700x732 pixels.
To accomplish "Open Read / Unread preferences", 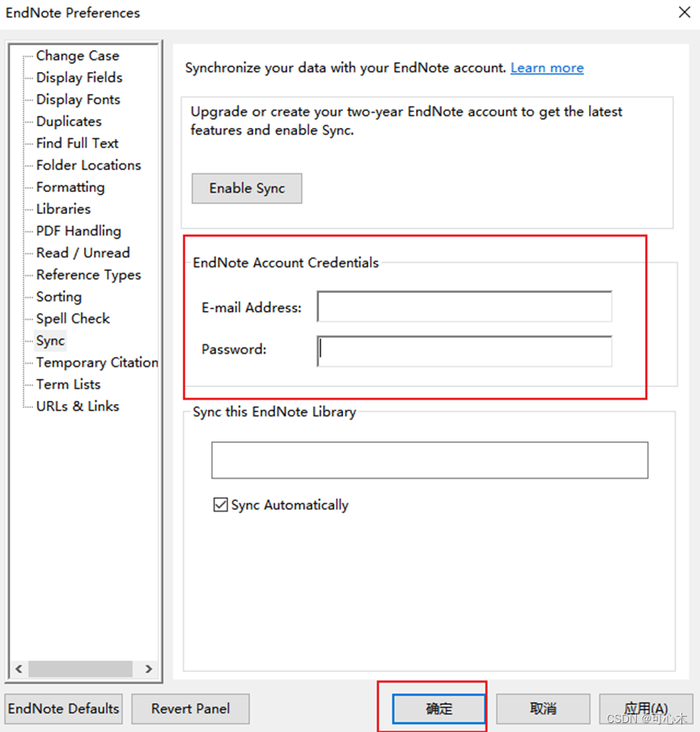I will pyautogui.click(x=83, y=253).
